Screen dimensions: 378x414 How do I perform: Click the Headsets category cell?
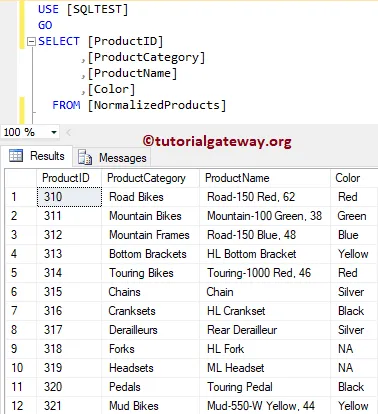coord(150,368)
